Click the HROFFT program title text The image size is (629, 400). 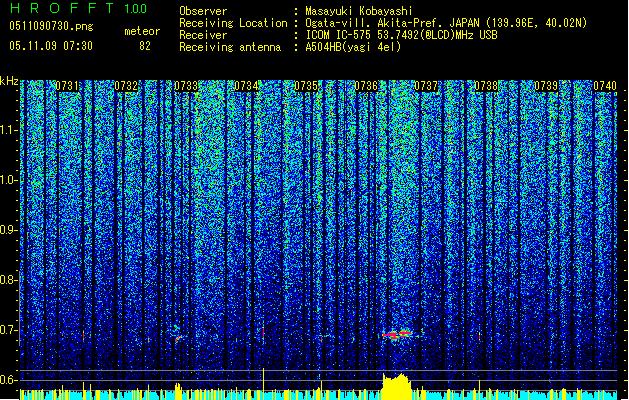pos(61,8)
